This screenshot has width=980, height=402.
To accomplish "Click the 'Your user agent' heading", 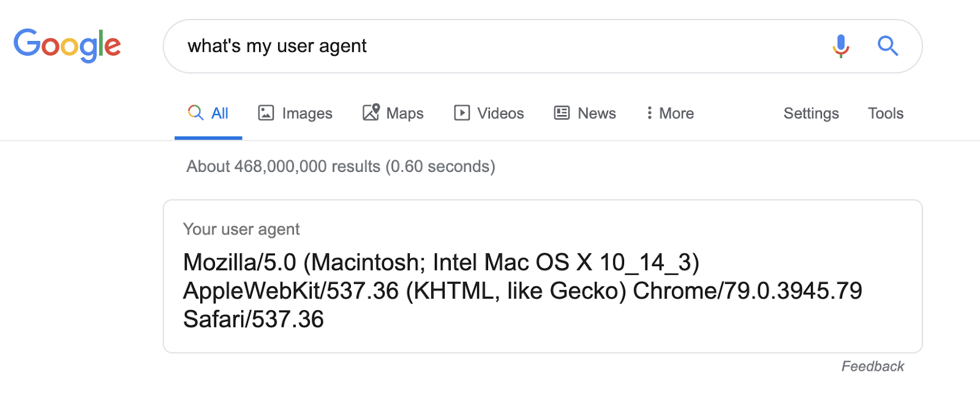I will point(241,229).
